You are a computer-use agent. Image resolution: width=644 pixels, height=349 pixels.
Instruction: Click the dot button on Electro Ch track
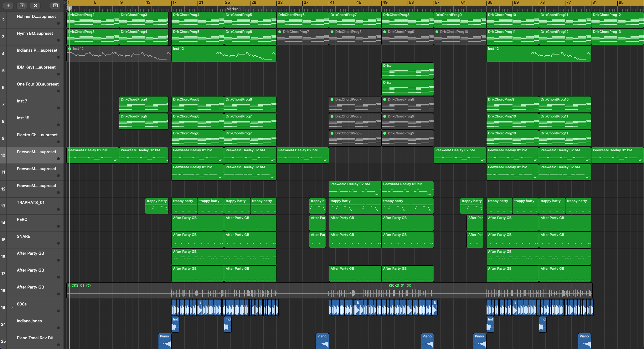tap(58, 142)
